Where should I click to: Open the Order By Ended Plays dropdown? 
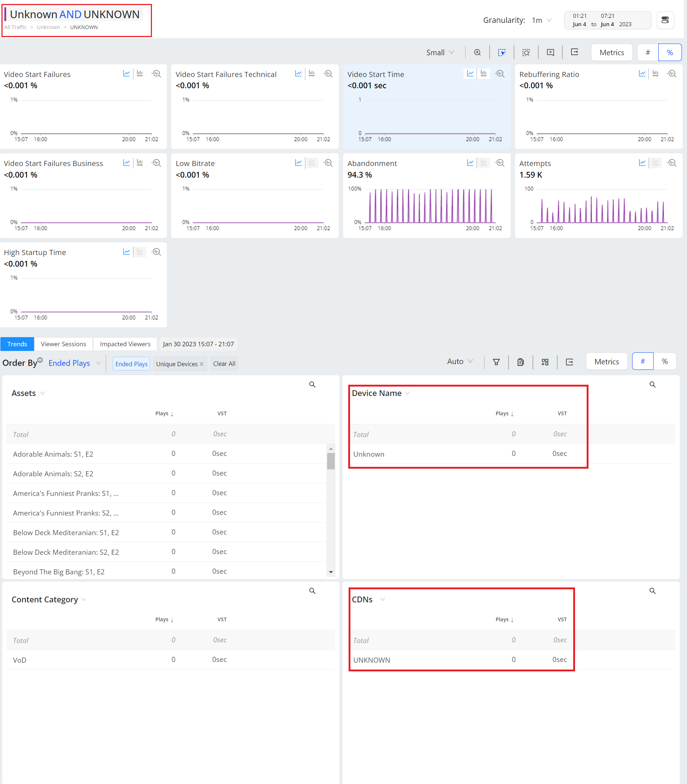coord(75,363)
